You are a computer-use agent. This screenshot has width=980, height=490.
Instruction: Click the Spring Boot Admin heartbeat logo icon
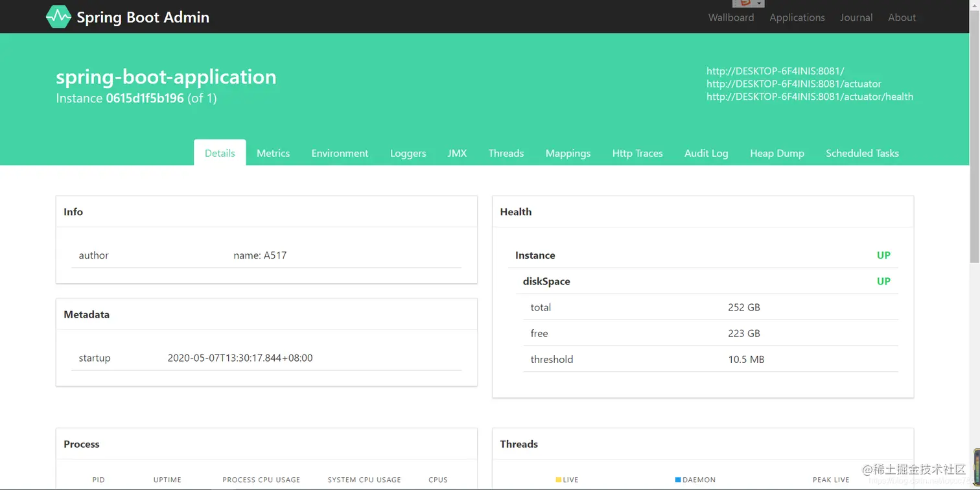tap(58, 17)
